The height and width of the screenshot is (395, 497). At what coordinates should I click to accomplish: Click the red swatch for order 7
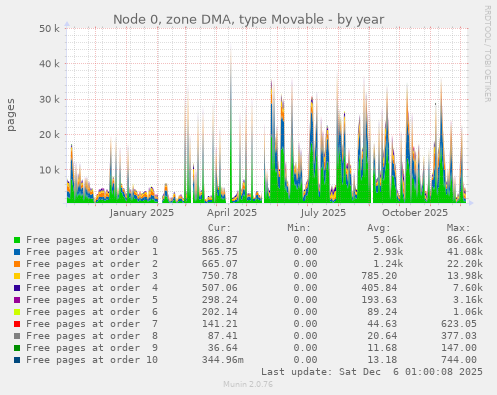[x=17, y=324]
